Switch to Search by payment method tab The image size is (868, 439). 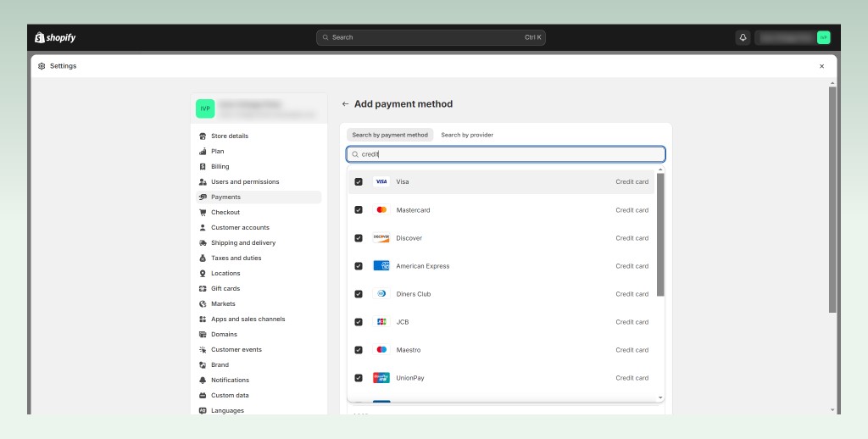click(x=390, y=135)
